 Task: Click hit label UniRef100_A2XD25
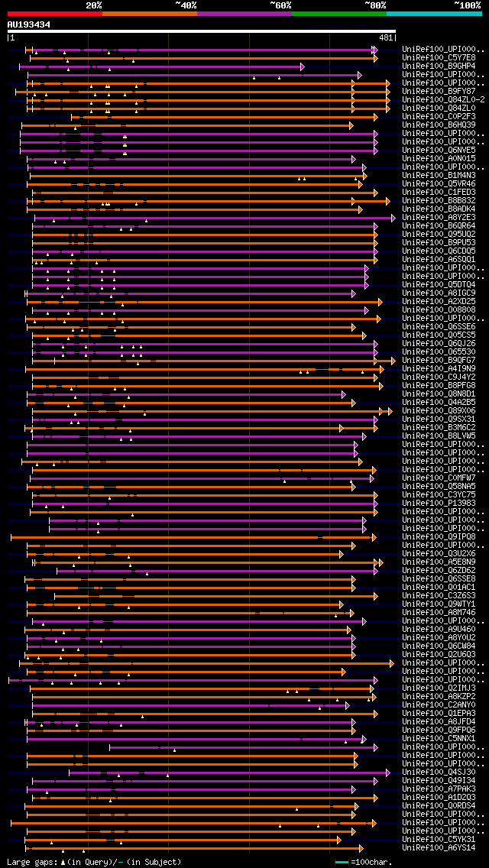439,302
